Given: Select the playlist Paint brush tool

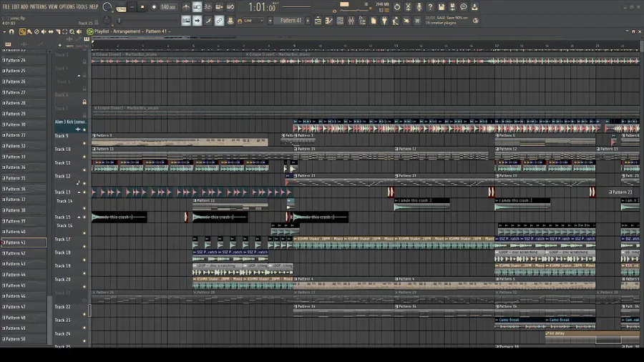Looking at the screenshot, I should [29, 31].
